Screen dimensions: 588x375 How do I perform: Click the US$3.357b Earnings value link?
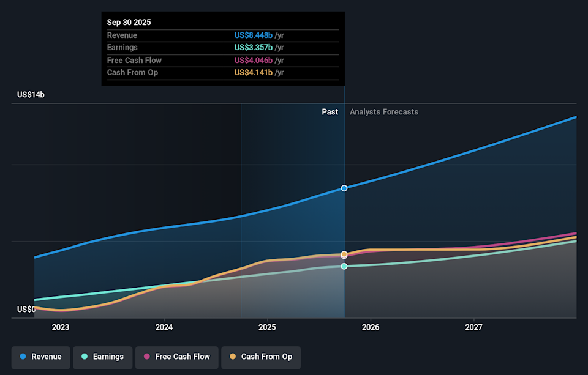pos(254,47)
